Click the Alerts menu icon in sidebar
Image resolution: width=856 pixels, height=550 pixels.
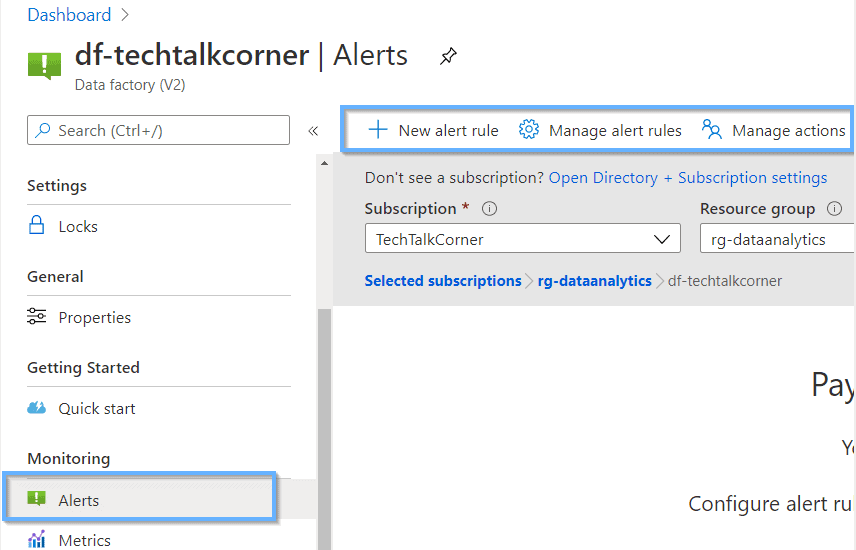tap(37, 498)
